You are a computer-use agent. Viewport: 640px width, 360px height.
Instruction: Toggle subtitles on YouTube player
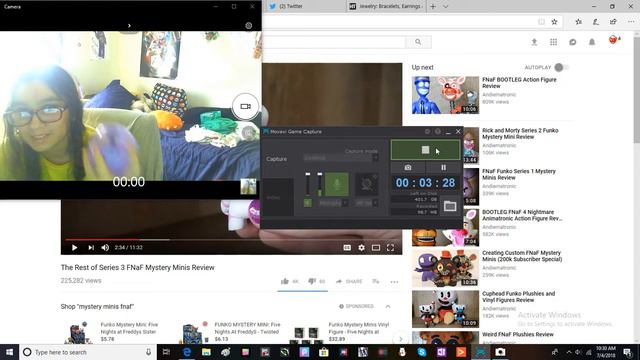pyautogui.click(x=347, y=247)
